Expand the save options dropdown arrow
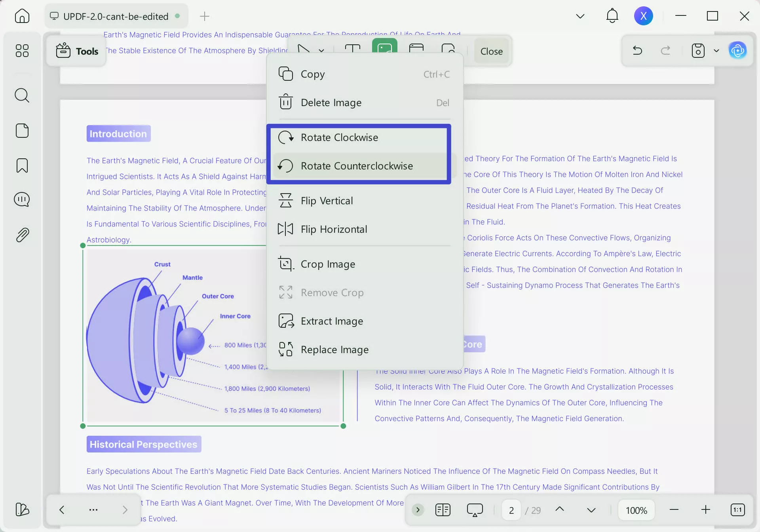760x532 pixels. (x=716, y=51)
